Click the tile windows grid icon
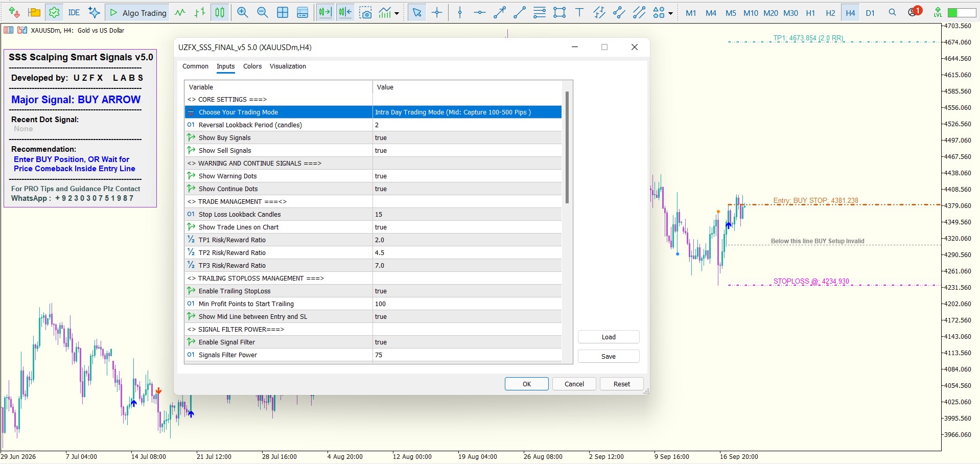The image size is (980, 464). click(283, 13)
